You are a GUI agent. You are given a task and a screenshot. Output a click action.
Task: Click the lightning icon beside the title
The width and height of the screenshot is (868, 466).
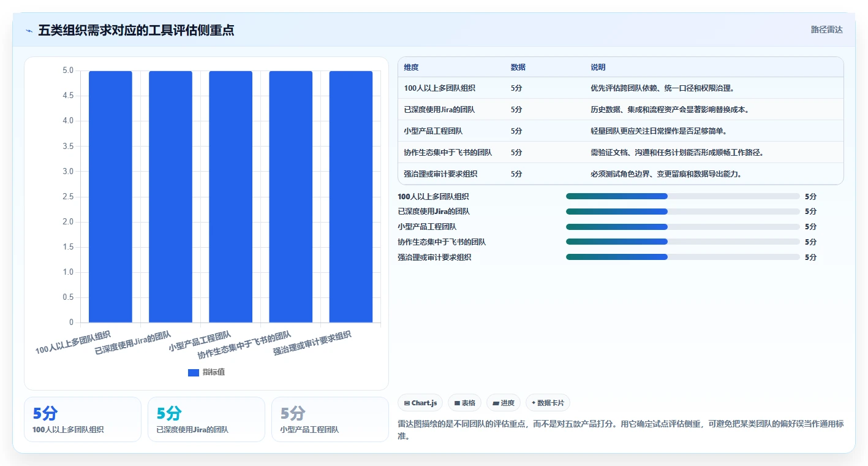click(x=29, y=30)
